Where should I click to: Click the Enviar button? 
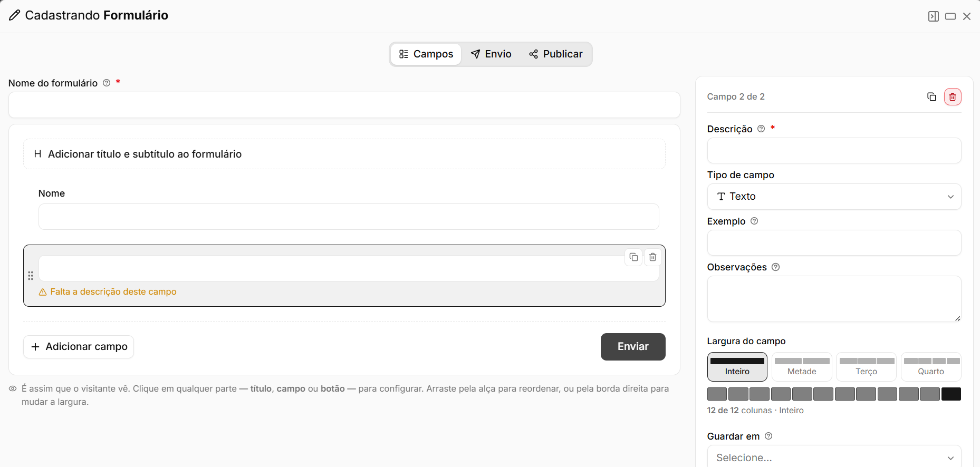coord(633,347)
